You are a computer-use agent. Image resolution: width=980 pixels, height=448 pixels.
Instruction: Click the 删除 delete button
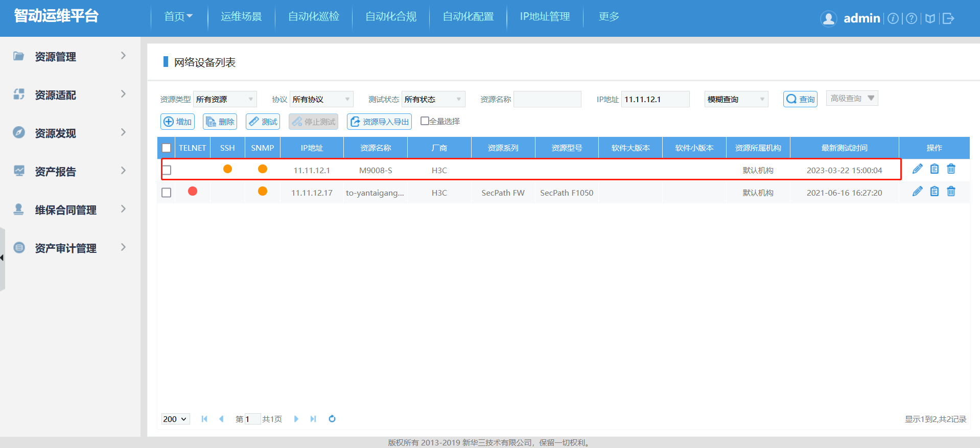[220, 122]
